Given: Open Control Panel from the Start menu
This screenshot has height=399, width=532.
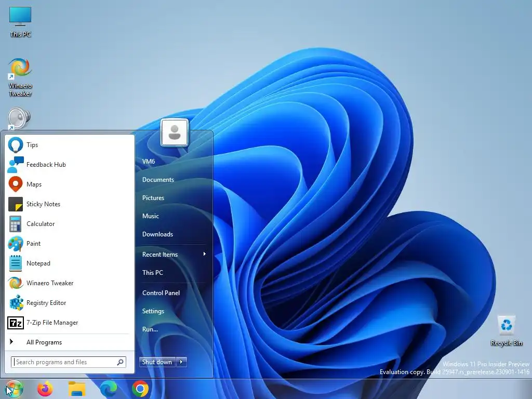Looking at the screenshot, I should 161,293.
